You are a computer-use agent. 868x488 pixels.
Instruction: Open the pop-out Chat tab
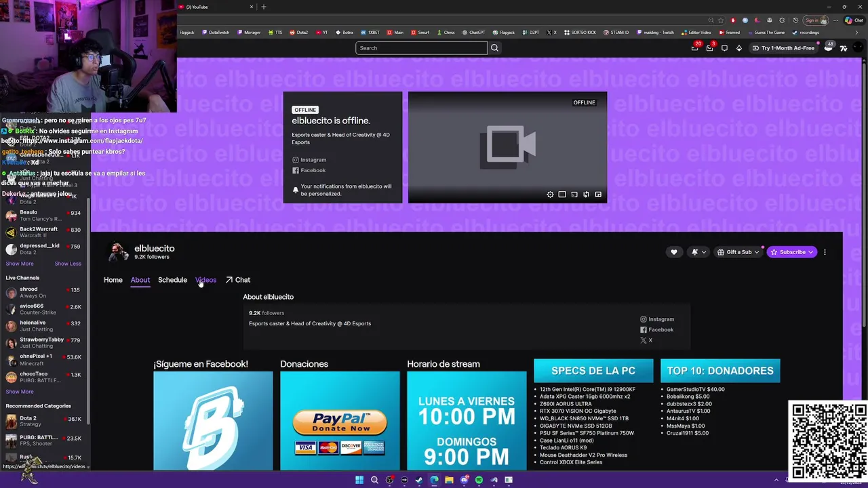click(238, 280)
